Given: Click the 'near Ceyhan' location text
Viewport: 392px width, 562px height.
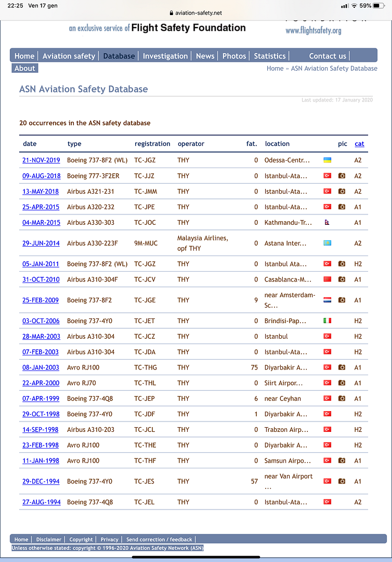Looking at the screenshot, I should [x=282, y=398].
